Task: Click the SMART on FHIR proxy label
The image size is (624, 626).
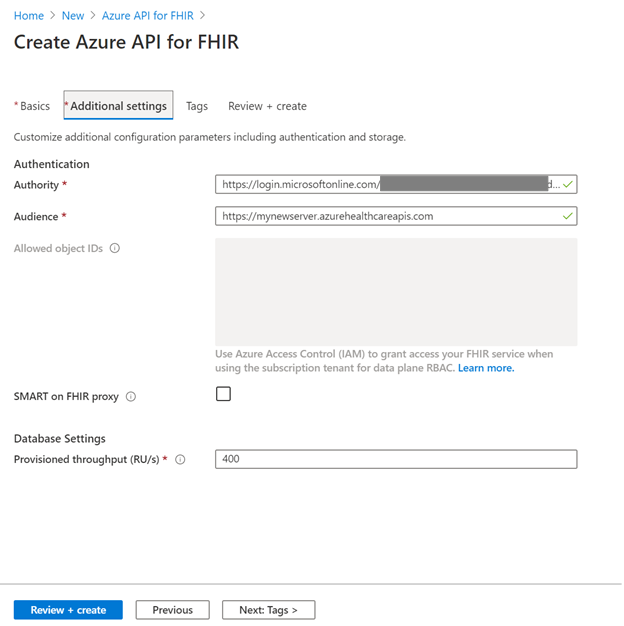Action: (66, 396)
